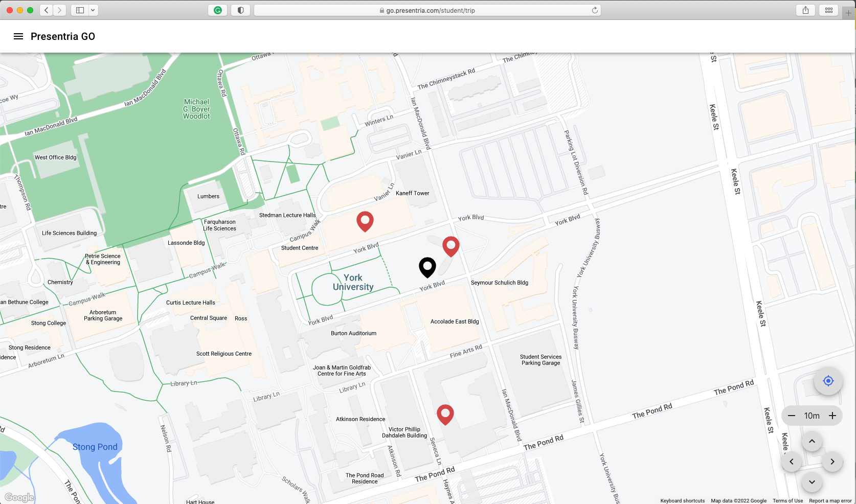The image size is (856, 504).
Task: Click the Burton Auditorium label
Action: [353, 333]
